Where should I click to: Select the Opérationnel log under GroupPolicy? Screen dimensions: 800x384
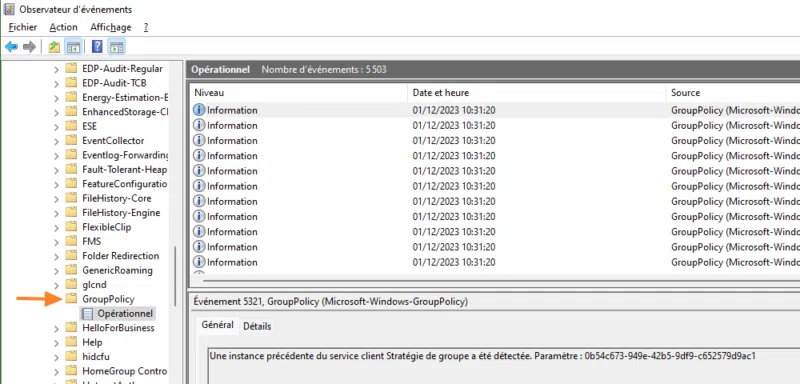coord(125,313)
